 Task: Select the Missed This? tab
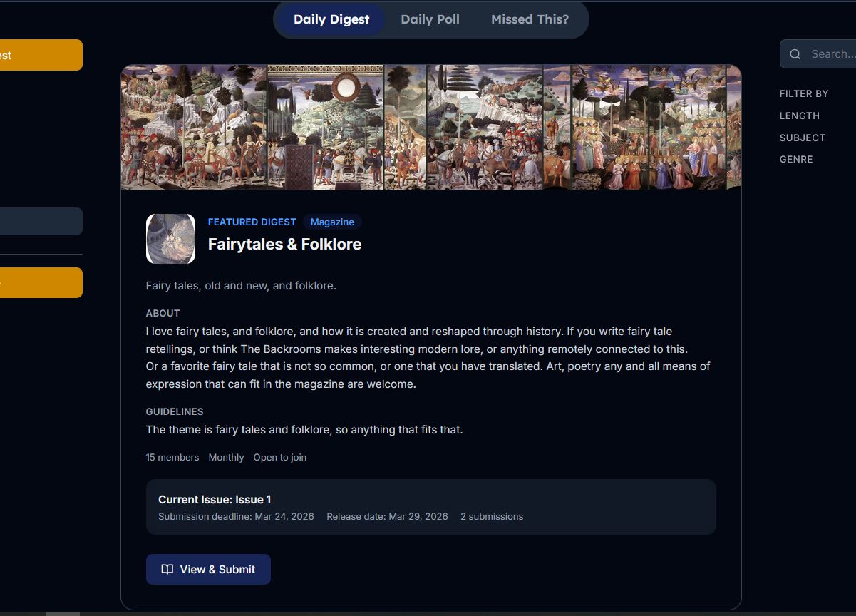(x=530, y=19)
